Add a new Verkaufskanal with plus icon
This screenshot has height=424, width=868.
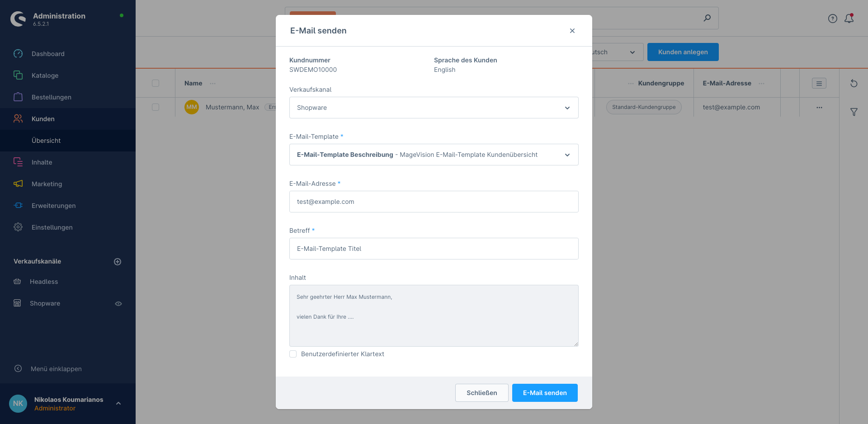pyautogui.click(x=118, y=262)
